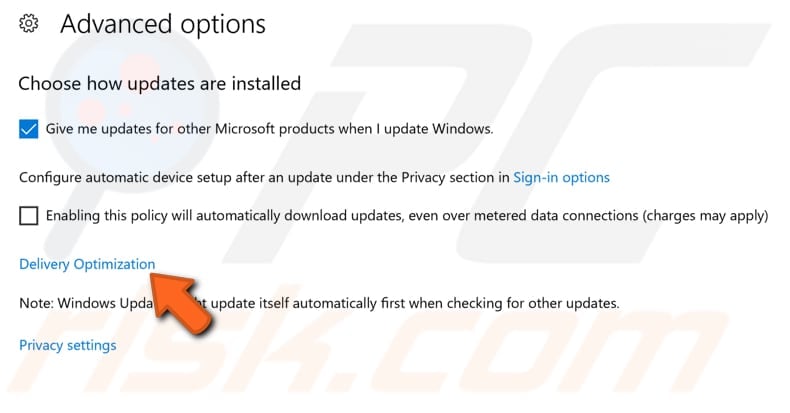Click '(charges may apply)' at label end
Image resolution: width=790 pixels, height=413 pixels.
705,216
